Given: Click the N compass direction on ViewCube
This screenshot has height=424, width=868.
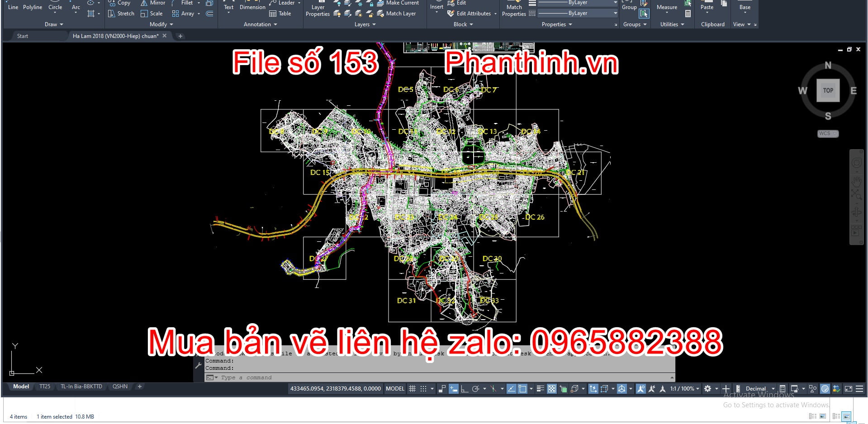Looking at the screenshot, I should 828,65.
